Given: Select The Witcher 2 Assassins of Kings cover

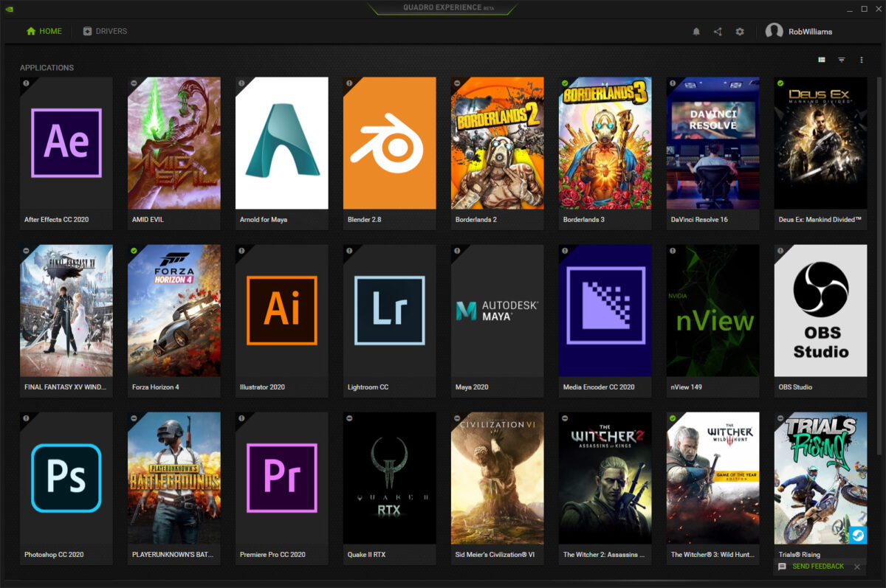Looking at the screenshot, I should pos(605,478).
